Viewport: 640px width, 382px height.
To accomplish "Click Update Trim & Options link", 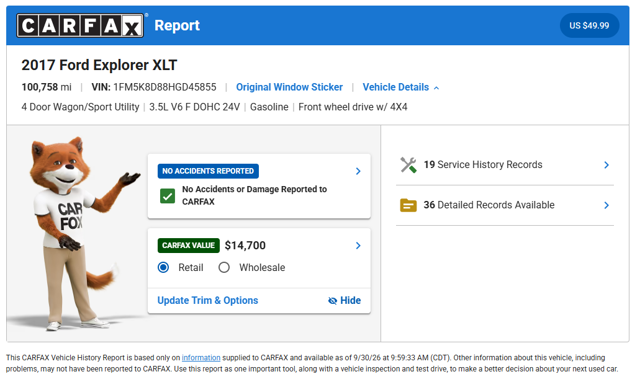I will (x=208, y=300).
